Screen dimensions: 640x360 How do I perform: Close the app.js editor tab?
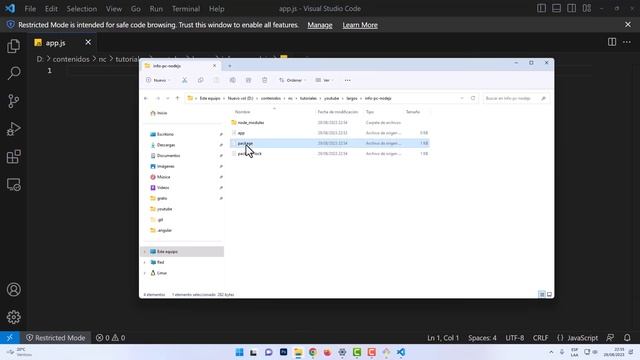[x=88, y=42]
